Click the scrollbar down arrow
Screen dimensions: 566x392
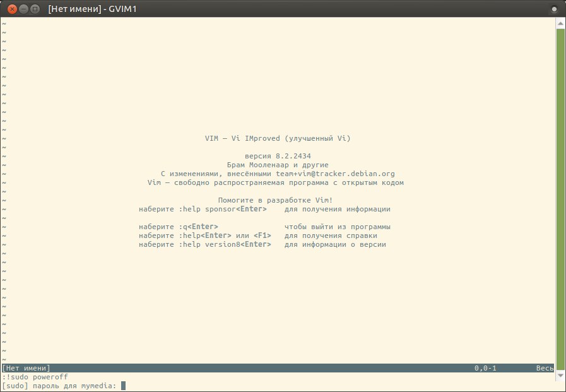560,376
